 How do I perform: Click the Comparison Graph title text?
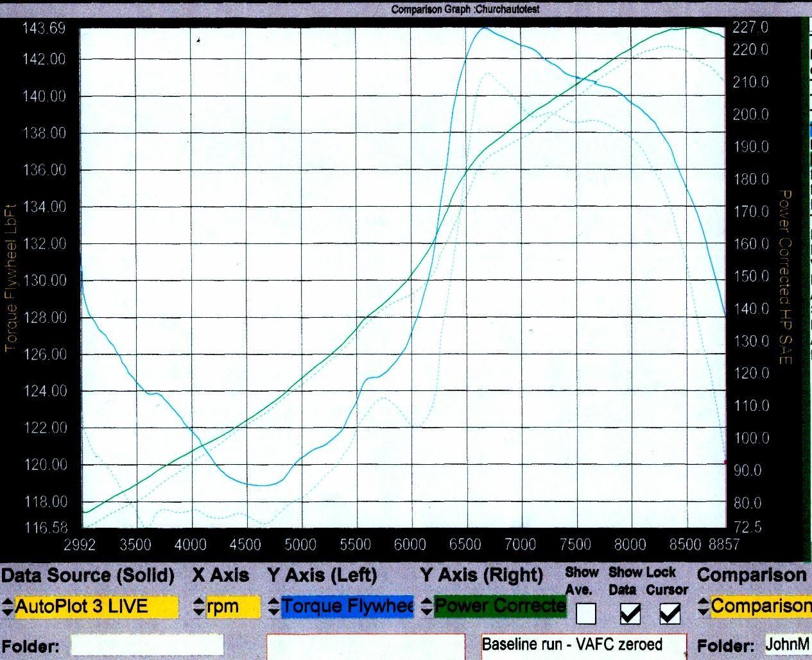click(465, 10)
